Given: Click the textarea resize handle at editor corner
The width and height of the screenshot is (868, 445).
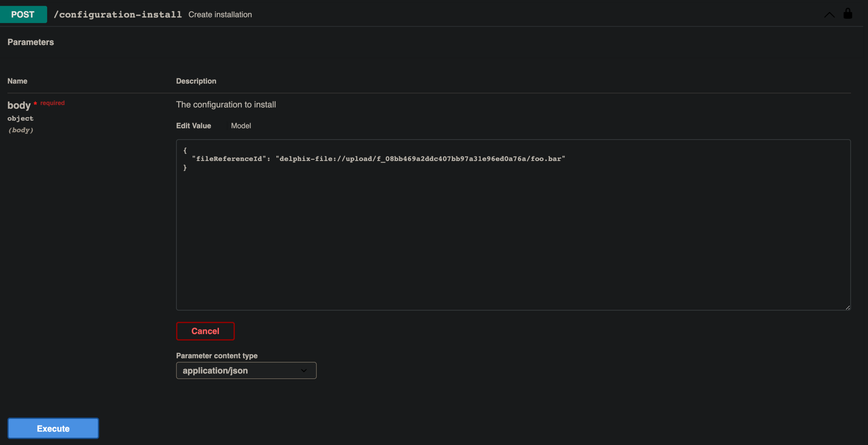Looking at the screenshot, I should (x=848, y=307).
